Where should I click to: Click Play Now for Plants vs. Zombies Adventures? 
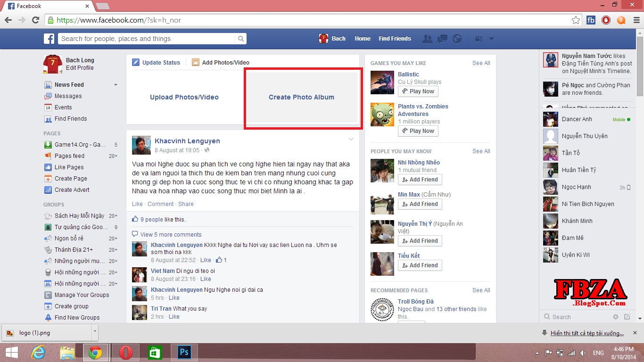[x=418, y=131]
